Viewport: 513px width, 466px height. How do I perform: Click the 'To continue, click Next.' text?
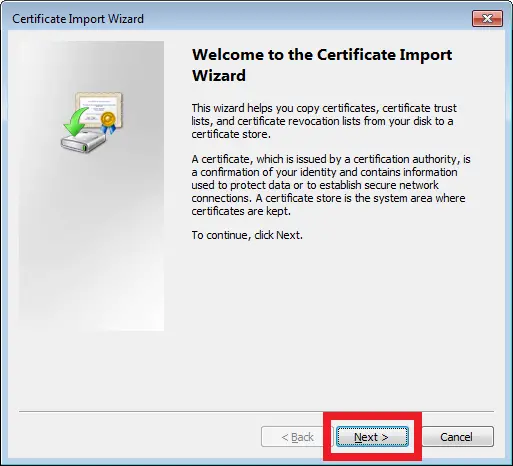tap(247, 235)
